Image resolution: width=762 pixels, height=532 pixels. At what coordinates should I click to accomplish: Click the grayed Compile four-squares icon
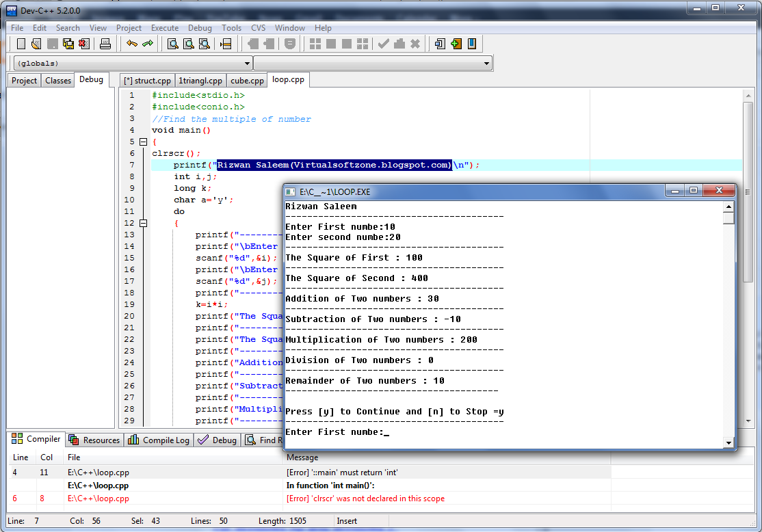coord(315,44)
